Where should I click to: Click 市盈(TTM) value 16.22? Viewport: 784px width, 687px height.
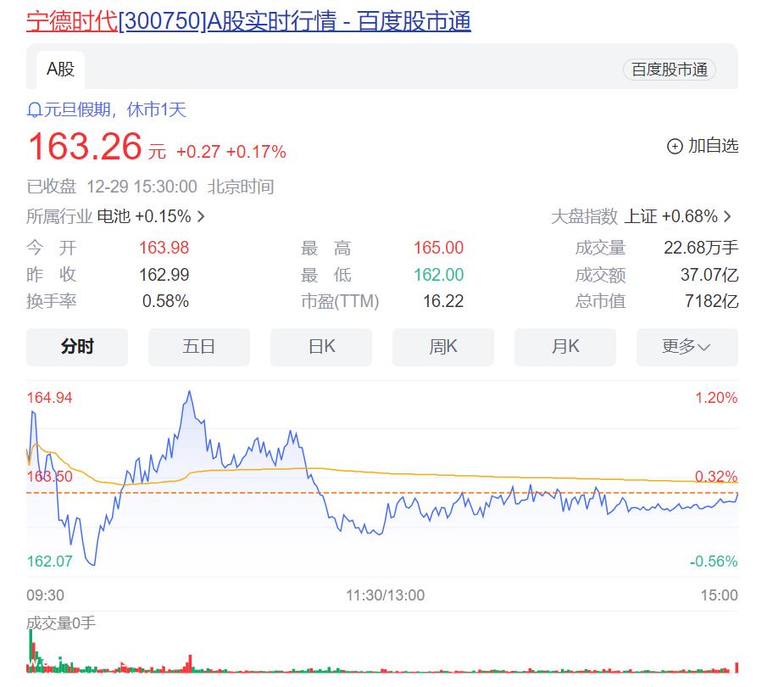coord(443,301)
